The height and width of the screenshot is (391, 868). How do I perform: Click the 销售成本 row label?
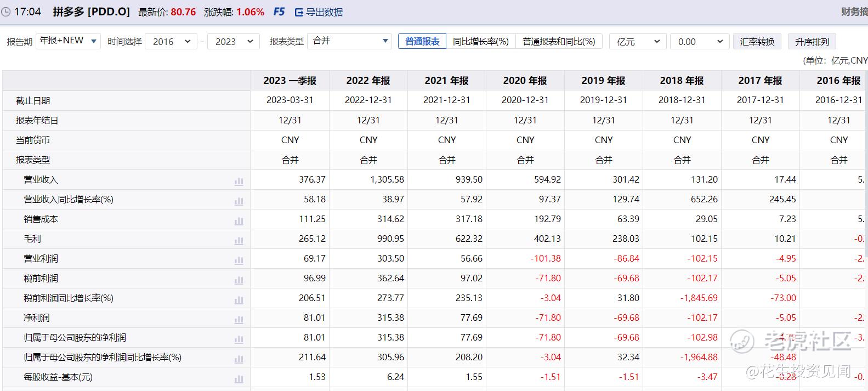point(41,219)
